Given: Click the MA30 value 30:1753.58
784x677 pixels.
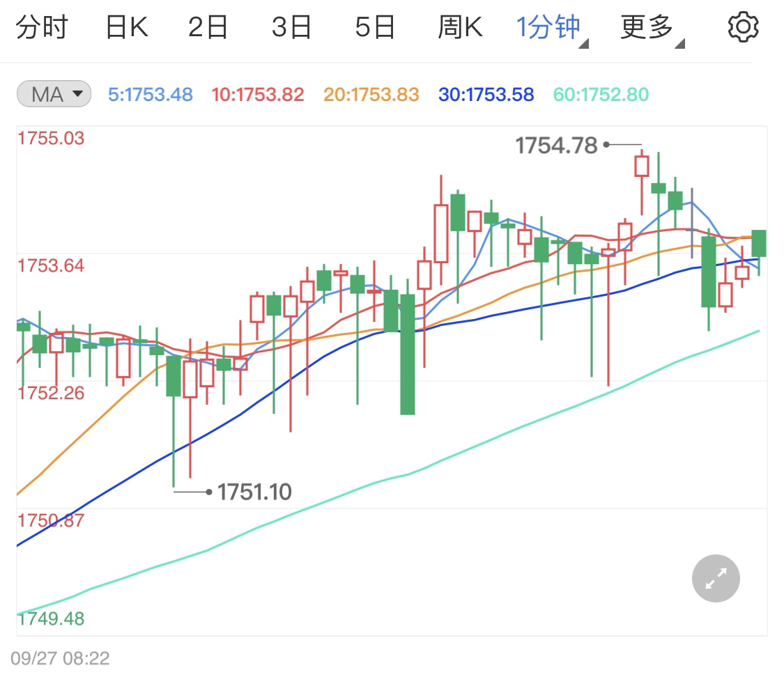Looking at the screenshot, I should pyautogui.click(x=486, y=95).
